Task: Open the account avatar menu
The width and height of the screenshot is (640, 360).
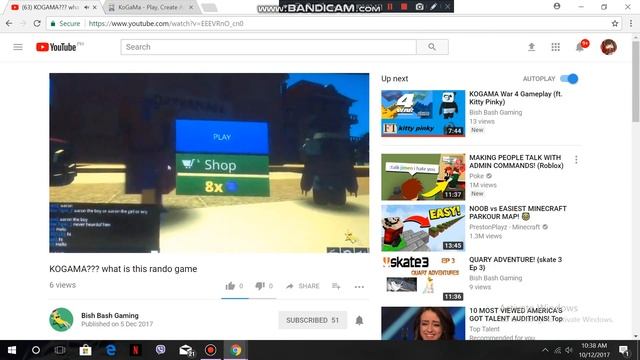Action: pyautogui.click(x=608, y=47)
